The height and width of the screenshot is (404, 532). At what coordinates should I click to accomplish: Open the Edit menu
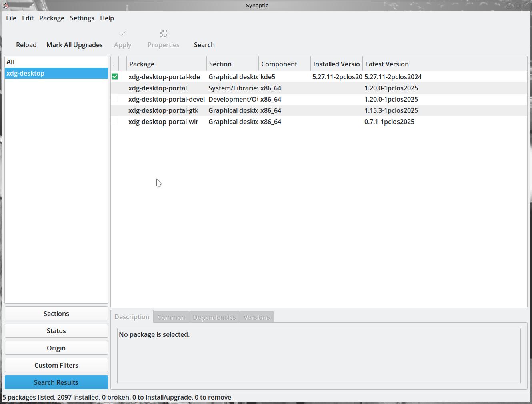tap(28, 18)
